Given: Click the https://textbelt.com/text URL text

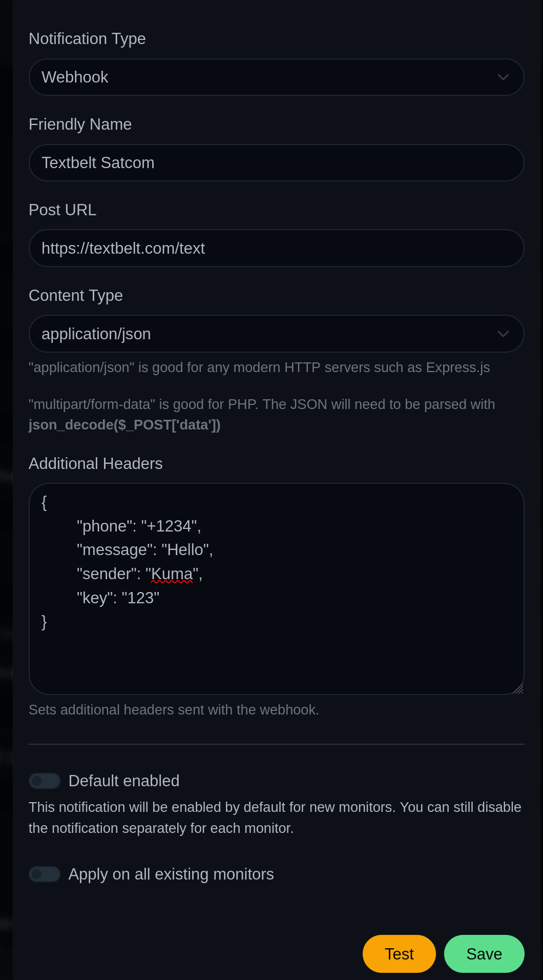Looking at the screenshot, I should click(x=123, y=248).
